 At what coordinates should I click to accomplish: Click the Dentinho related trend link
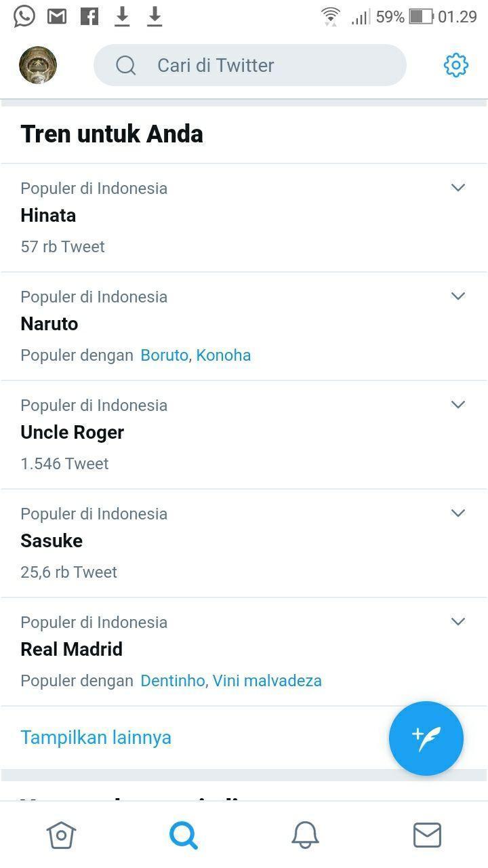click(x=173, y=681)
